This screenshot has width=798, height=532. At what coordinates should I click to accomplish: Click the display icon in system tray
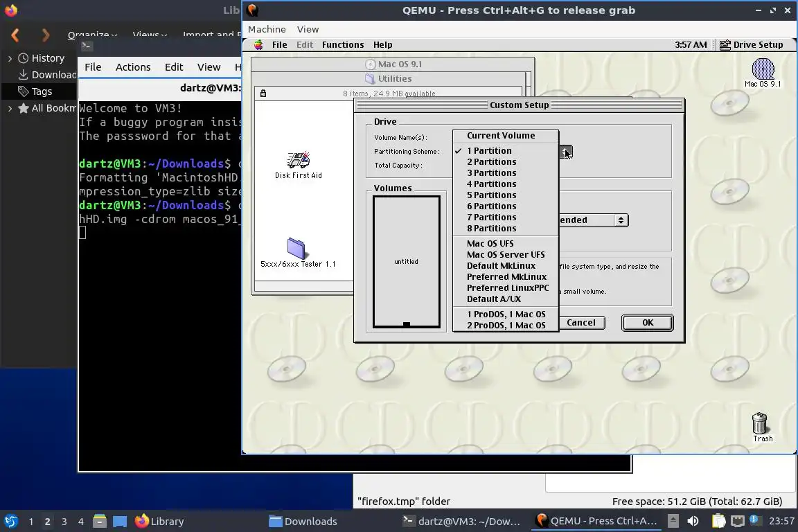[738, 521]
